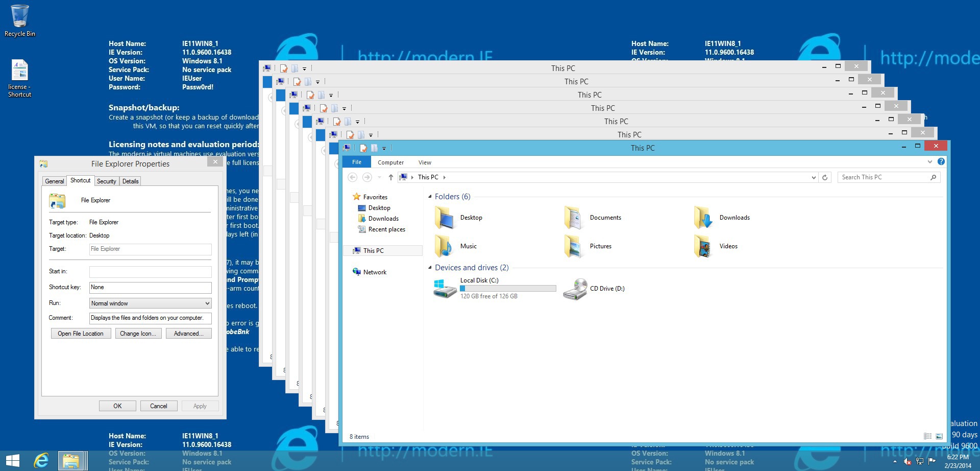
Task: Click the Open File Location button
Action: [x=81, y=334]
